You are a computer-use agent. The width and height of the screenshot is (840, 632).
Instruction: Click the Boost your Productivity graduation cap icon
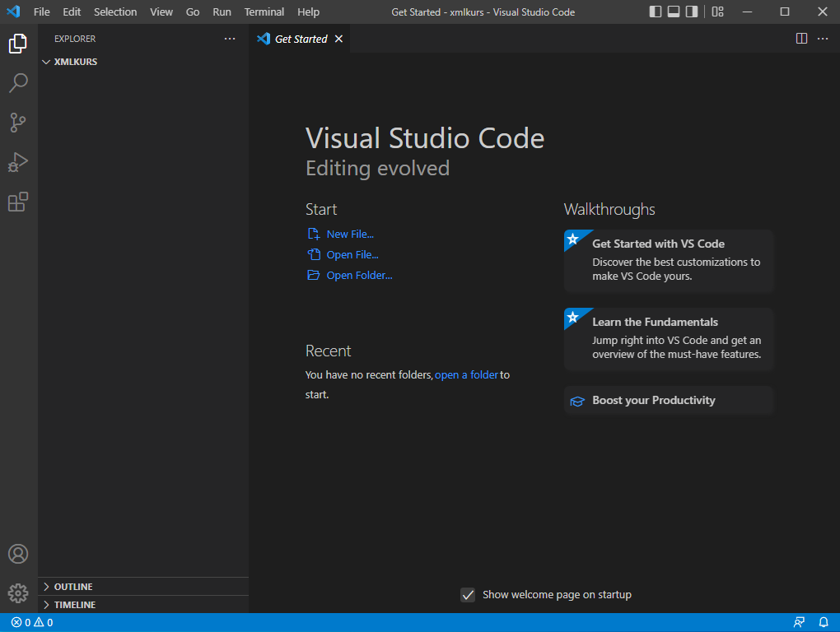577,401
